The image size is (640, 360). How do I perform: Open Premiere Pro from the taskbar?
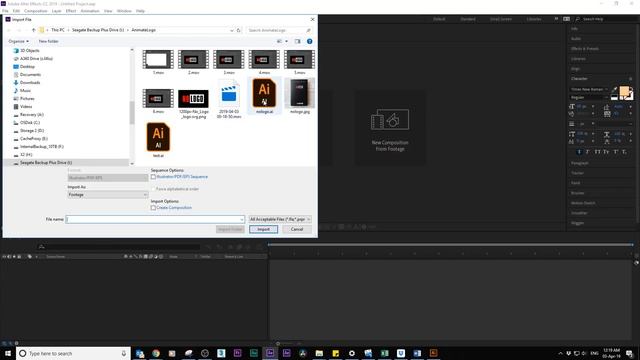(x=238, y=353)
